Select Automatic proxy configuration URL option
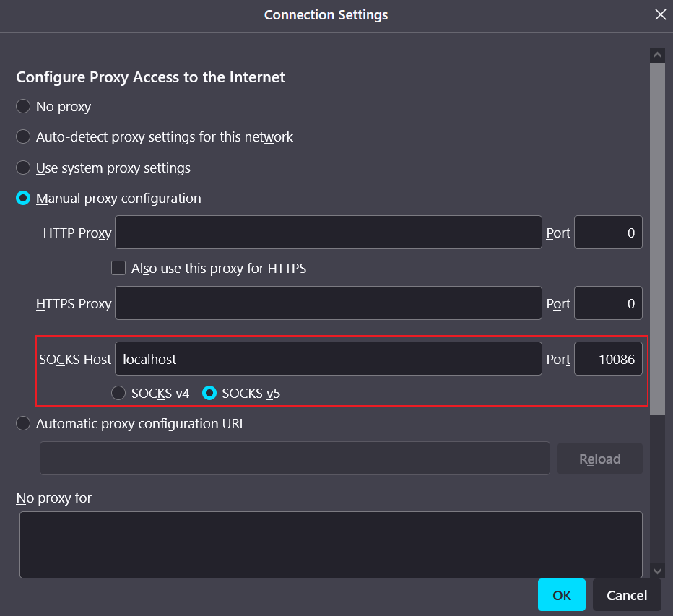This screenshot has height=616, width=673. pyautogui.click(x=24, y=424)
